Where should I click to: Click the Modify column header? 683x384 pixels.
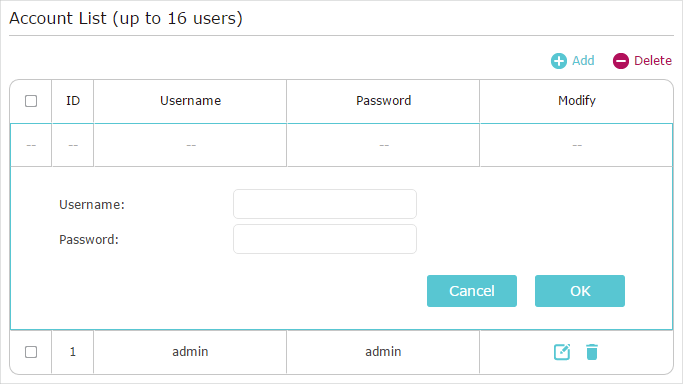(577, 101)
